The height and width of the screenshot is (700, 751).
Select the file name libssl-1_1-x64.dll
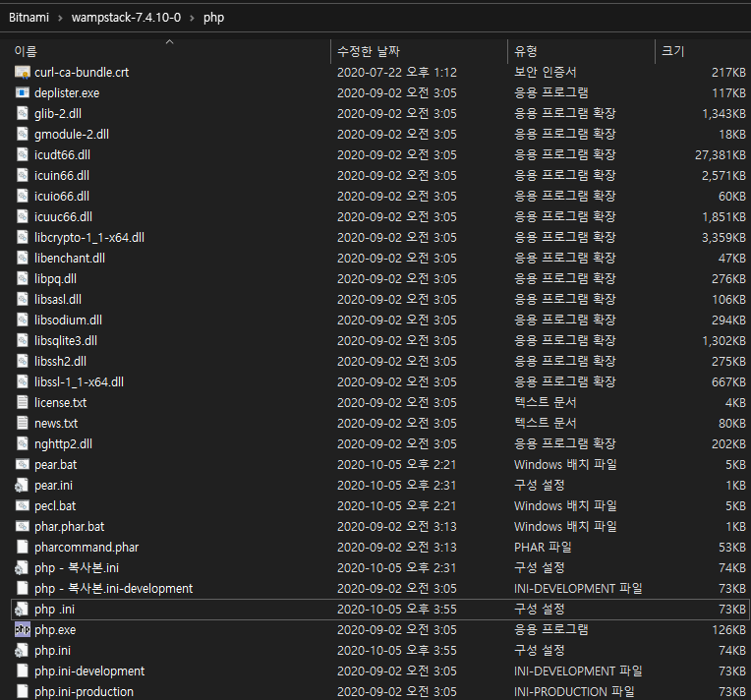pyautogui.click(x=79, y=381)
